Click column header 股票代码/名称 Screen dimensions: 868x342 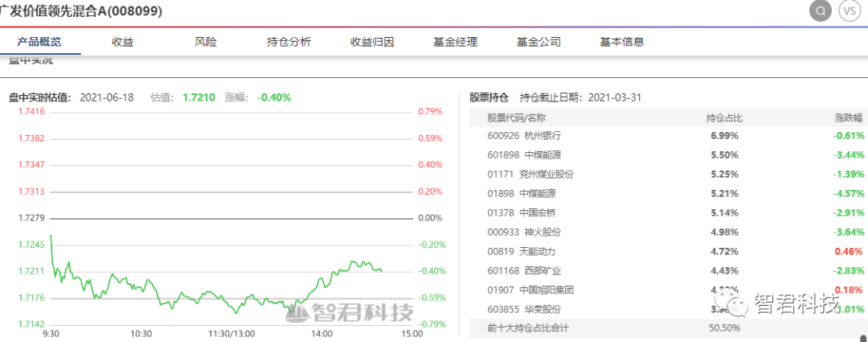coord(517,117)
